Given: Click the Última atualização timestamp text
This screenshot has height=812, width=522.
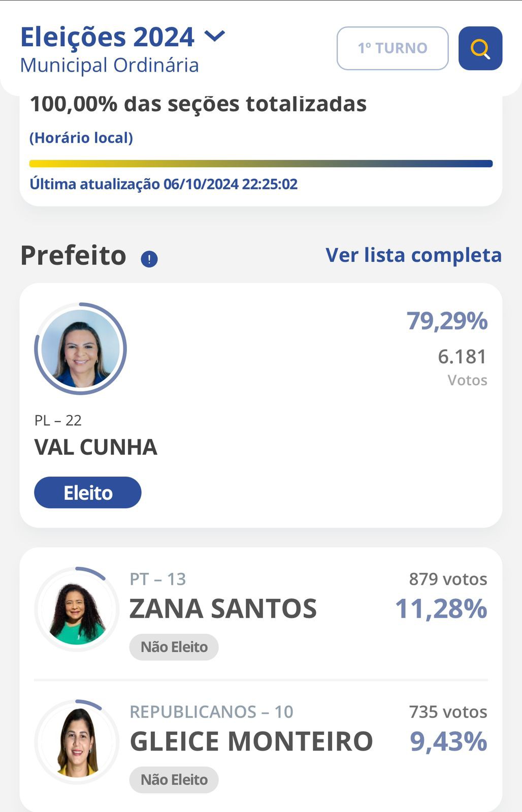Looking at the screenshot, I should pyautogui.click(x=164, y=184).
